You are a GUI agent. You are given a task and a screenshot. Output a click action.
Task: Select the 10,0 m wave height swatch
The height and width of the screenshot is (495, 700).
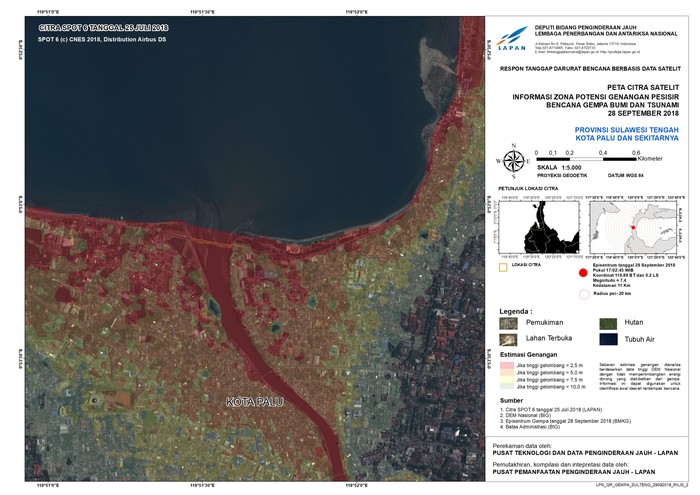pos(509,389)
